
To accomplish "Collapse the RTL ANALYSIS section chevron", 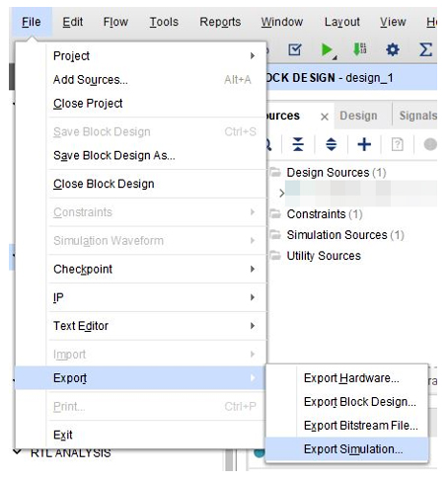I will (18, 451).
